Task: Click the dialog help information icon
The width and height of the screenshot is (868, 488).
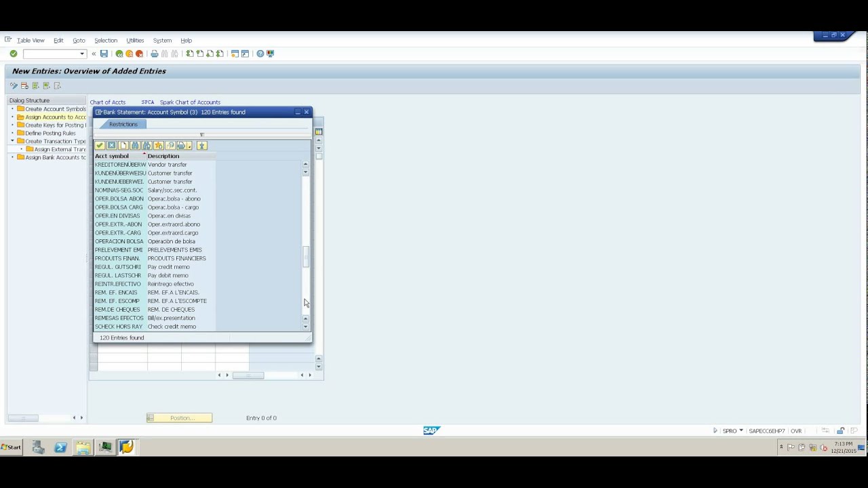Action: click(170, 146)
